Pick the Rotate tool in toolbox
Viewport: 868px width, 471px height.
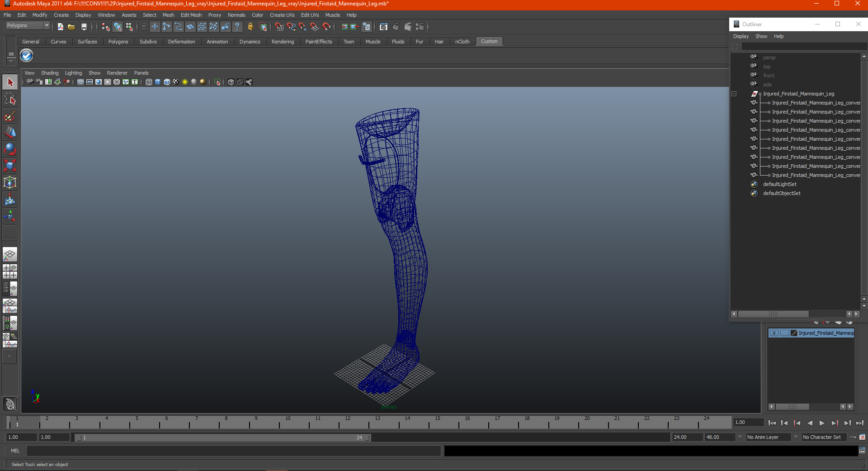click(10, 149)
